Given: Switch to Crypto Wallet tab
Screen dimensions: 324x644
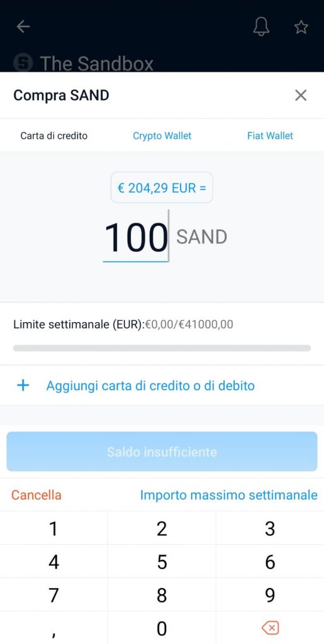Looking at the screenshot, I should point(162,136).
